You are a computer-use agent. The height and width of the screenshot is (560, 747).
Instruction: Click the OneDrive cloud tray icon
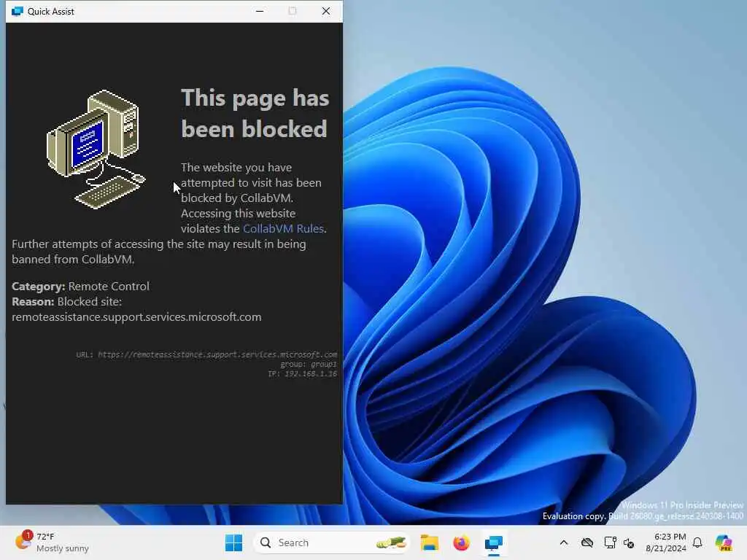pos(587,542)
